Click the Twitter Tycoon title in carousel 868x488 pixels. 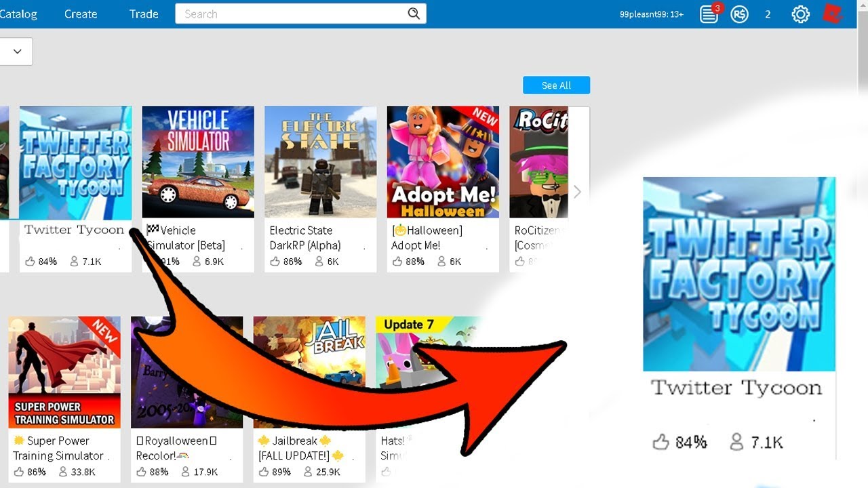(x=75, y=230)
